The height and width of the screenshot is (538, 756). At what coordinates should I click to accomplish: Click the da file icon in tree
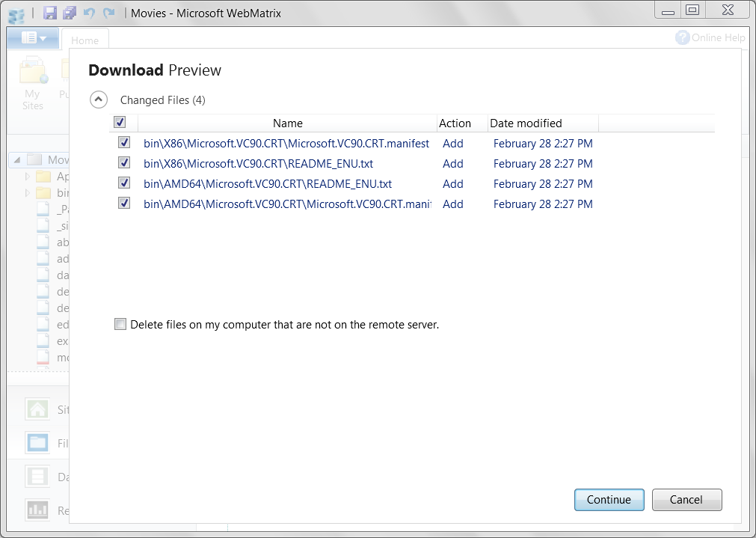(43, 274)
